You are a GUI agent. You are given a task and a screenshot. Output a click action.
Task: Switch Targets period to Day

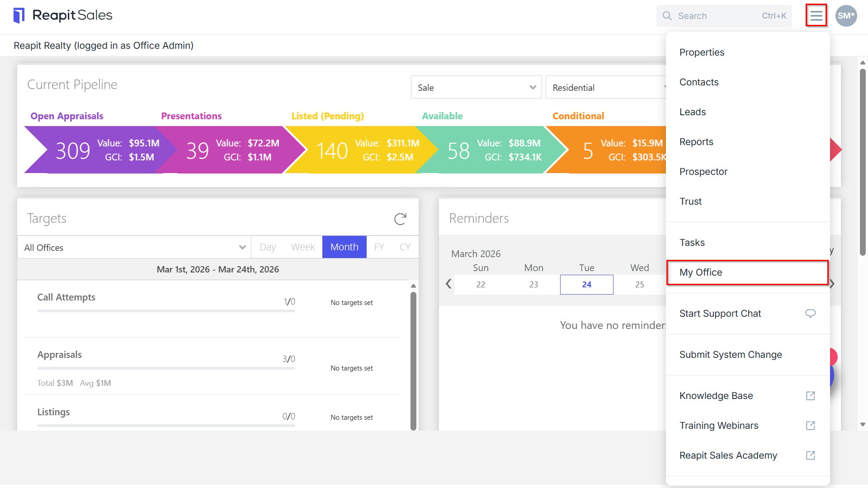point(268,247)
